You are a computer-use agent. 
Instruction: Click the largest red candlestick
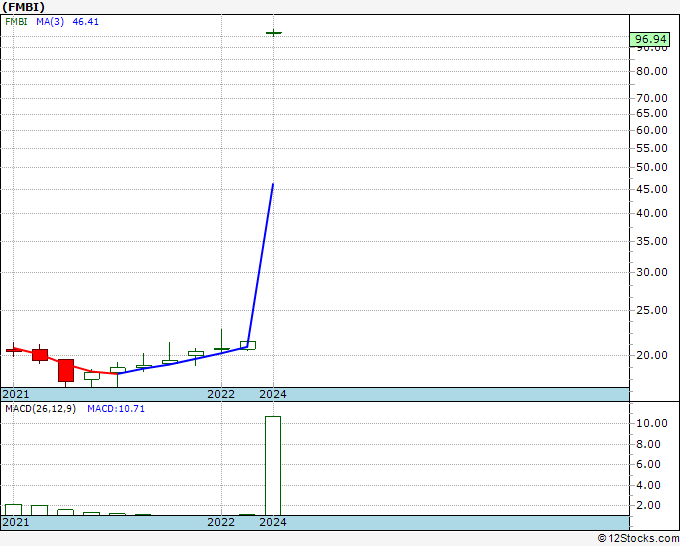[66, 371]
